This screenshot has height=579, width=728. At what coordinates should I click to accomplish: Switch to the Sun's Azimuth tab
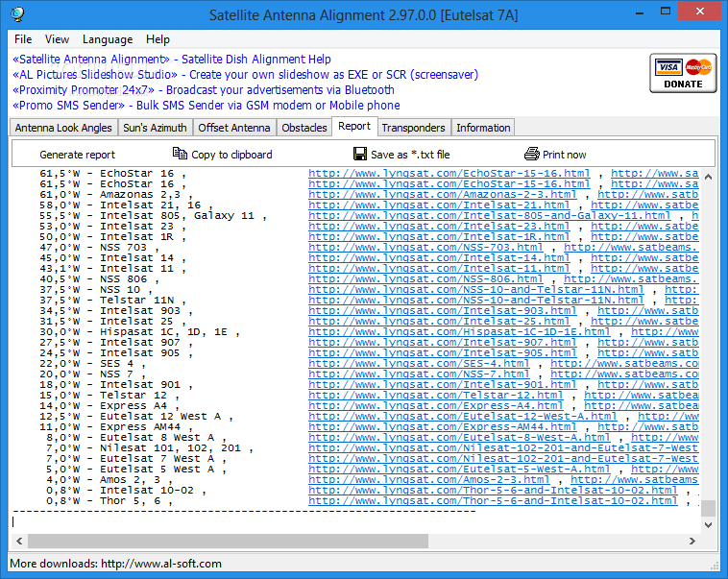pyautogui.click(x=155, y=128)
